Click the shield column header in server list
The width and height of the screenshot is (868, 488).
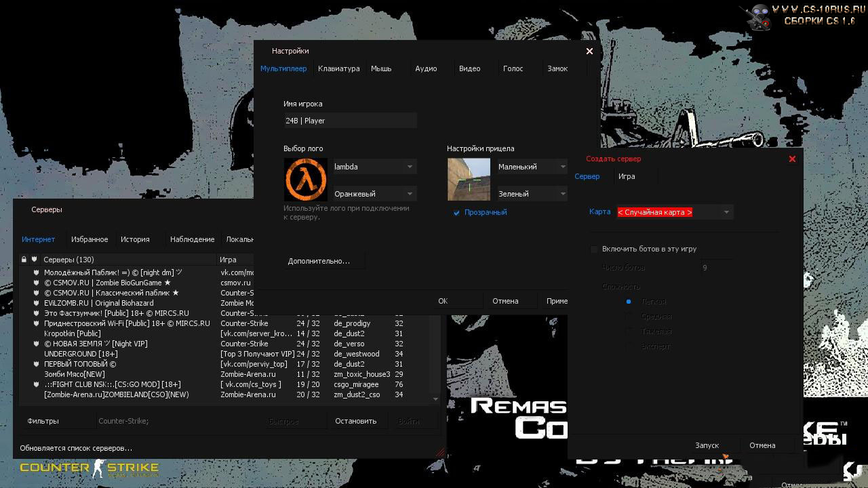pyautogui.click(x=34, y=260)
